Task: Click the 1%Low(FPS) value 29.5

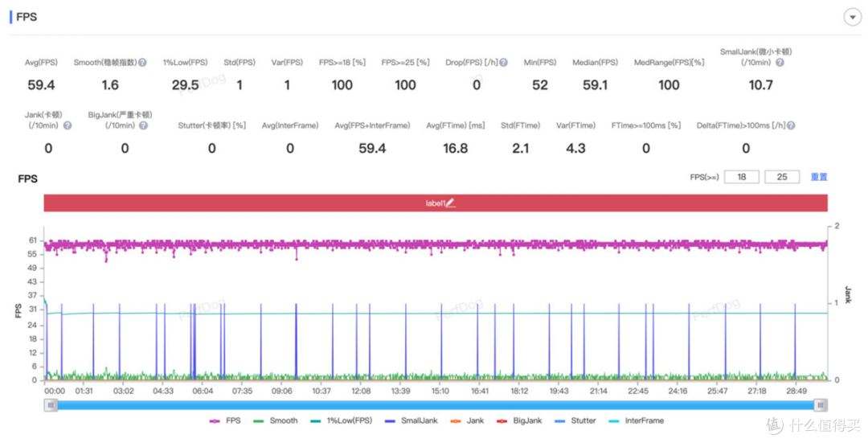Action: click(185, 85)
